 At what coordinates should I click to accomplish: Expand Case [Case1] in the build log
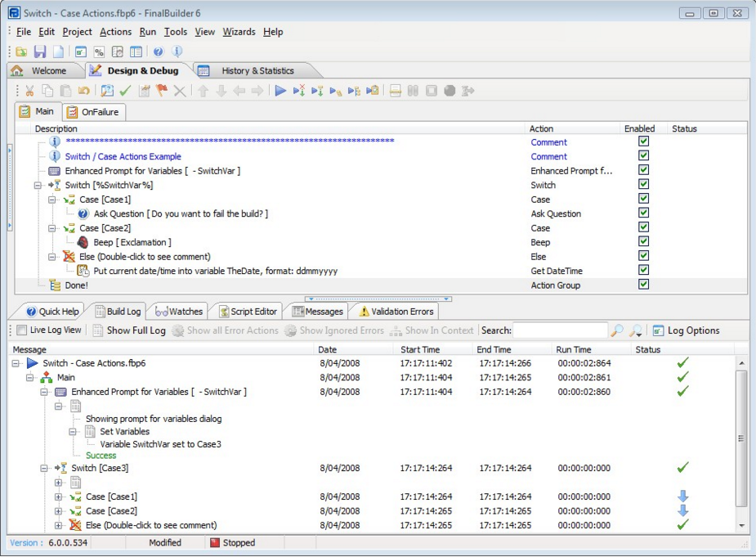coord(59,496)
